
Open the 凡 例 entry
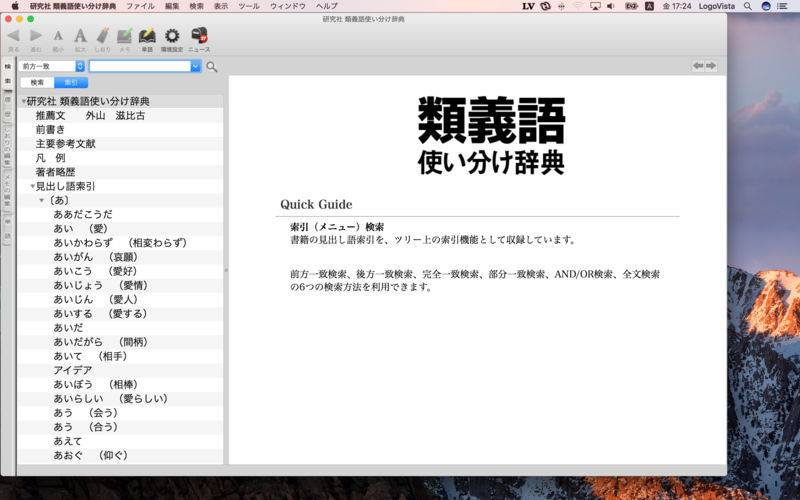(120, 158)
